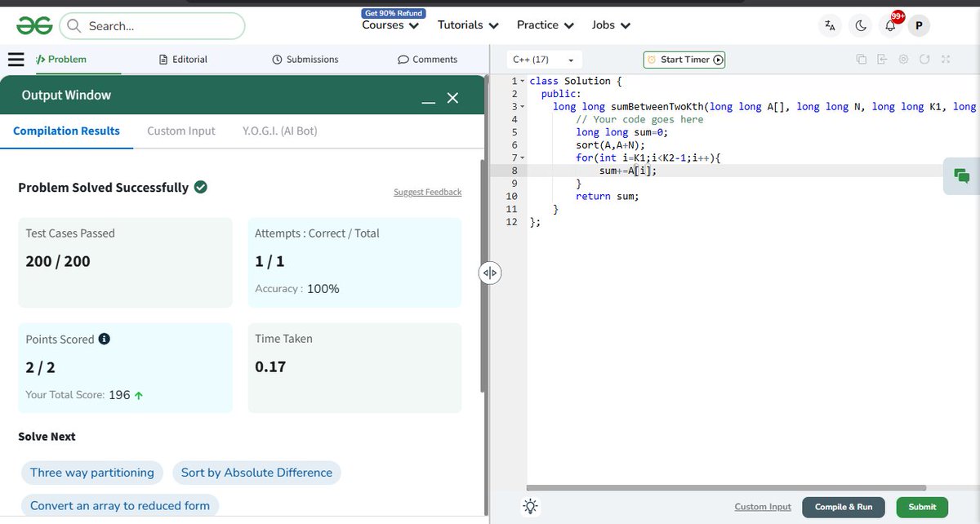The width and height of the screenshot is (980, 524).
Task: Open the chat feedback bubble icon
Action: [x=961, y=175]
